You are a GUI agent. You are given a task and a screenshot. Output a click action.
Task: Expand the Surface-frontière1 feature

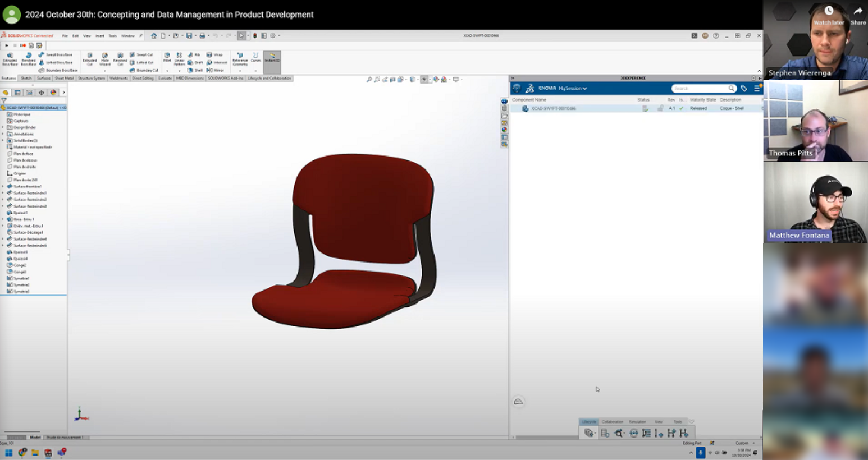coord(3,186)
